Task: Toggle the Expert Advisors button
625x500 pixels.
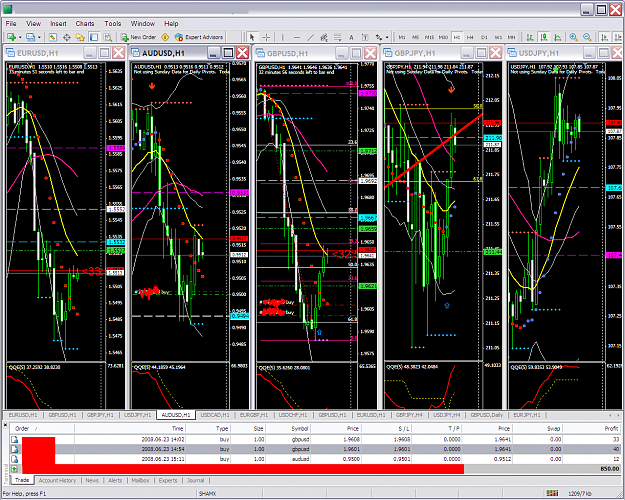Action: [199, 37]
